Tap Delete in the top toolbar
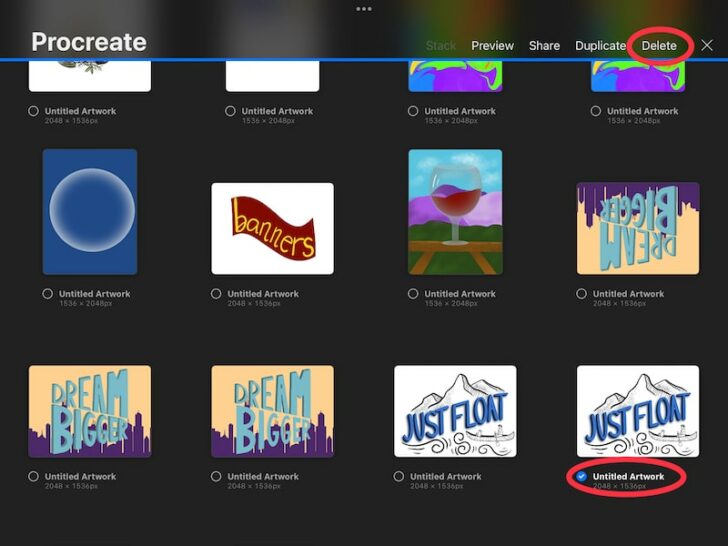Viewport: 728px width, 546px height. (659, 46)
